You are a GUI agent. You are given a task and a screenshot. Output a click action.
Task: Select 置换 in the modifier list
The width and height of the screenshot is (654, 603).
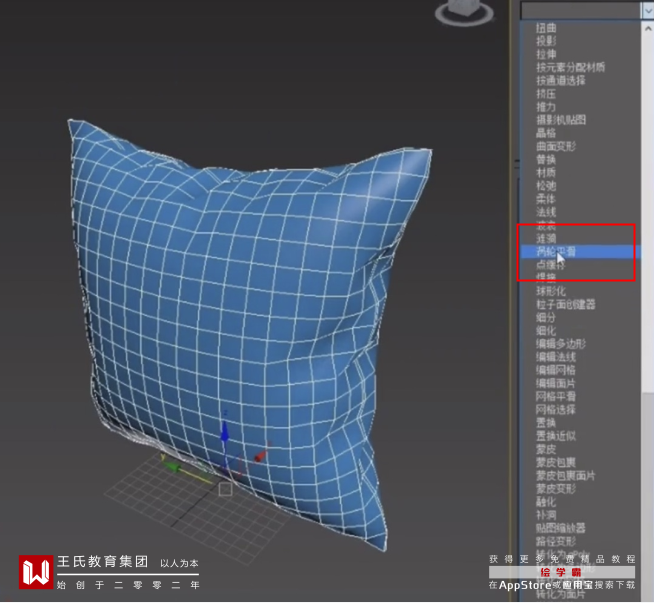point(546,423)
